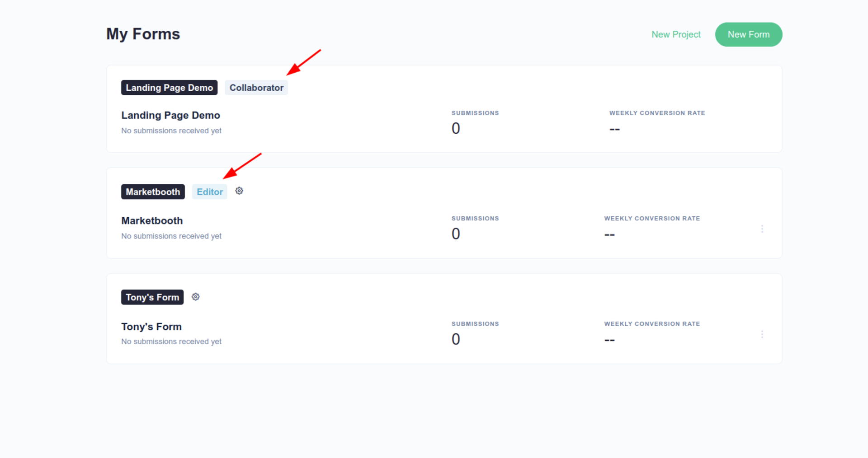868x458 pixels.
Task: Open the Marketbooth form three-dot menu
Action: (x=762, y=229)
